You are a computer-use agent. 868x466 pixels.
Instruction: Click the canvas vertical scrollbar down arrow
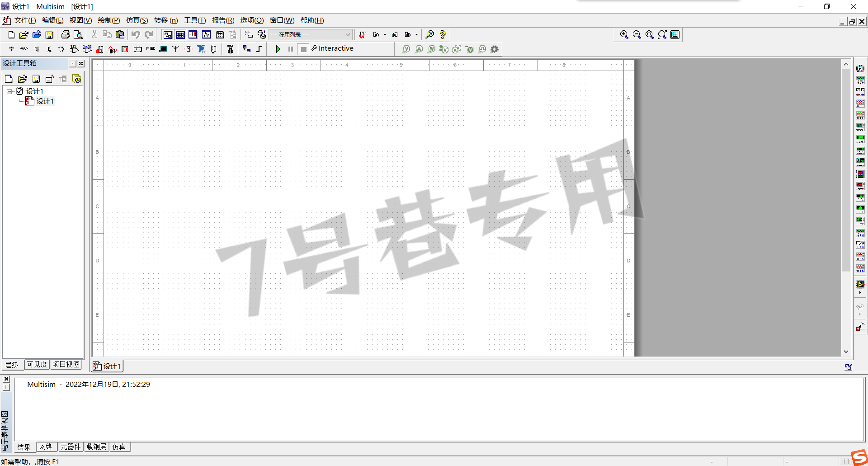pyautogui.click(x=846, y=352)
